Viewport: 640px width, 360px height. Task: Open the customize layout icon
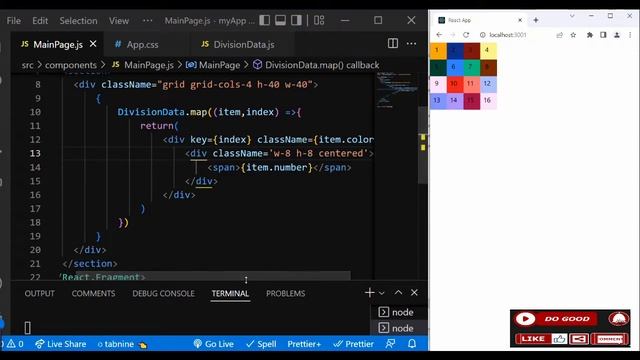click(319, 20)
